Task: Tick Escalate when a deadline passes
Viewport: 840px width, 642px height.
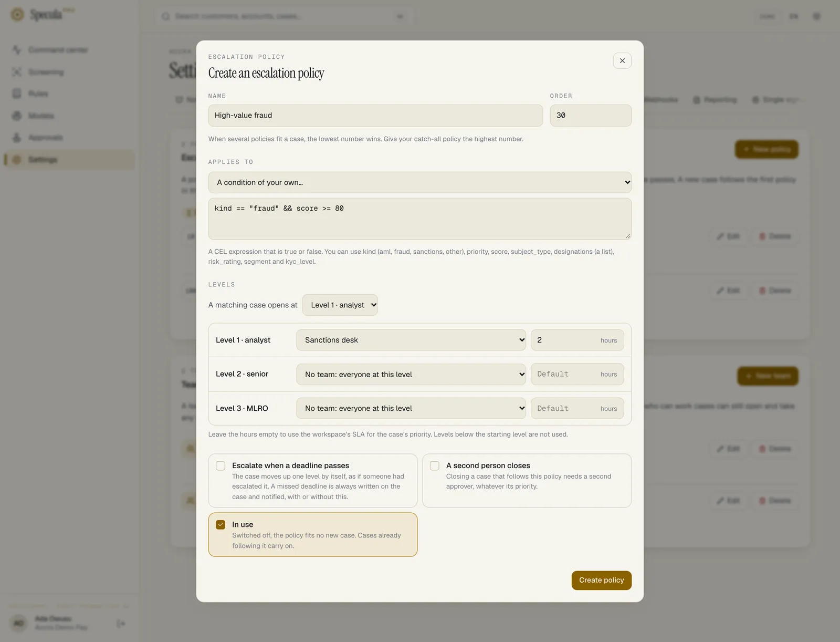Action: pyautogui.click(x=220, y=466)
